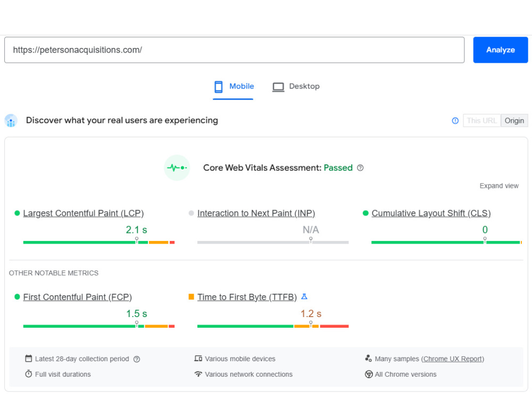Click Full visit durations text
The image size is (532, 399).
pyautogui.click(x=63, y=374)
